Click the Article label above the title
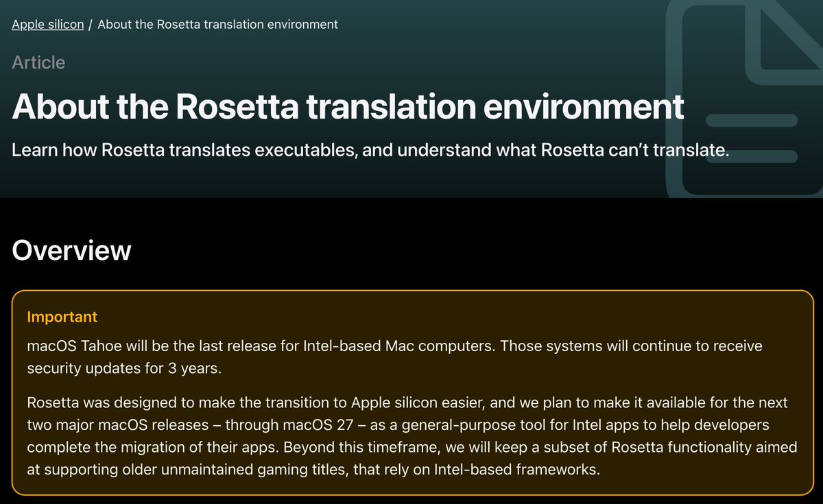823x504 pixels. click(38, 62)
